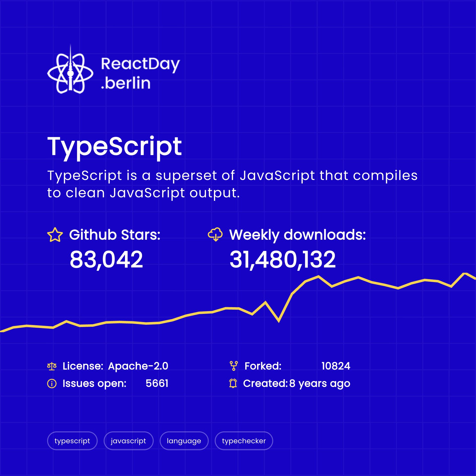Screen dimensions: 476x476
Task: Click the 'Github Stars:' label
Action: [115, 235]
